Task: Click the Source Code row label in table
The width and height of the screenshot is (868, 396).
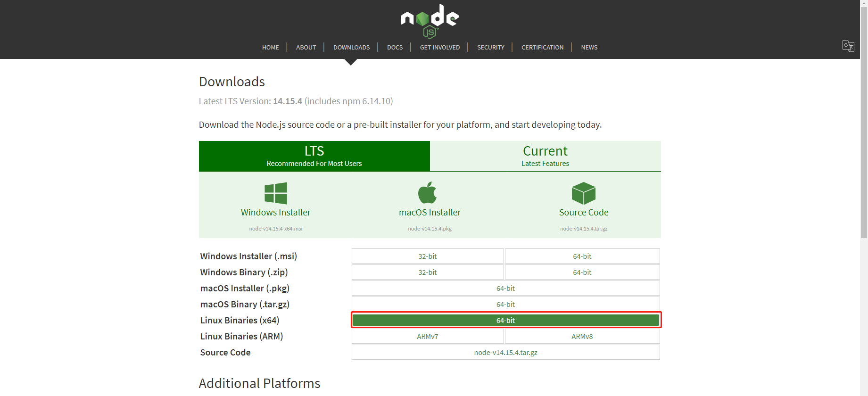Action: pyautogui.click(x=225, y=352)
